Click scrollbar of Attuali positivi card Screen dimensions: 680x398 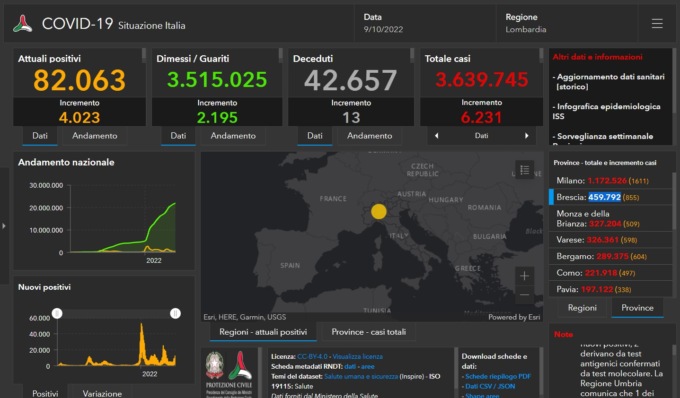tap(144, 55)
